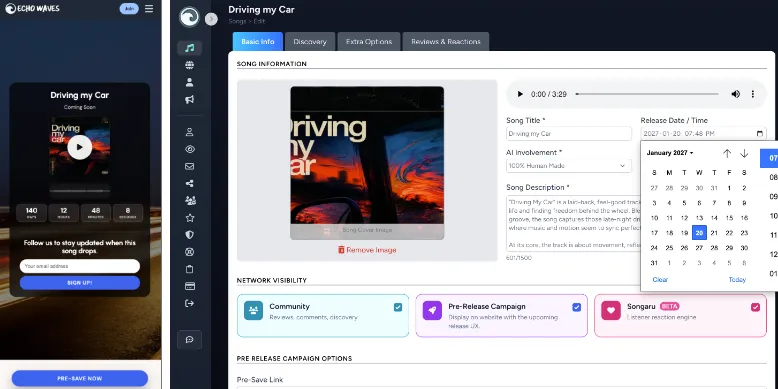Open the group of people icon in sidebar

[189, 200]
